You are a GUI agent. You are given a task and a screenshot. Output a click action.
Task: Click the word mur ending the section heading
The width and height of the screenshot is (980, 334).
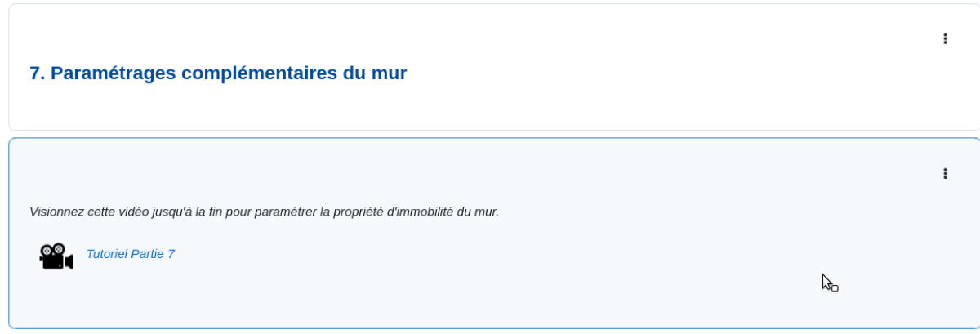[390, 73]
